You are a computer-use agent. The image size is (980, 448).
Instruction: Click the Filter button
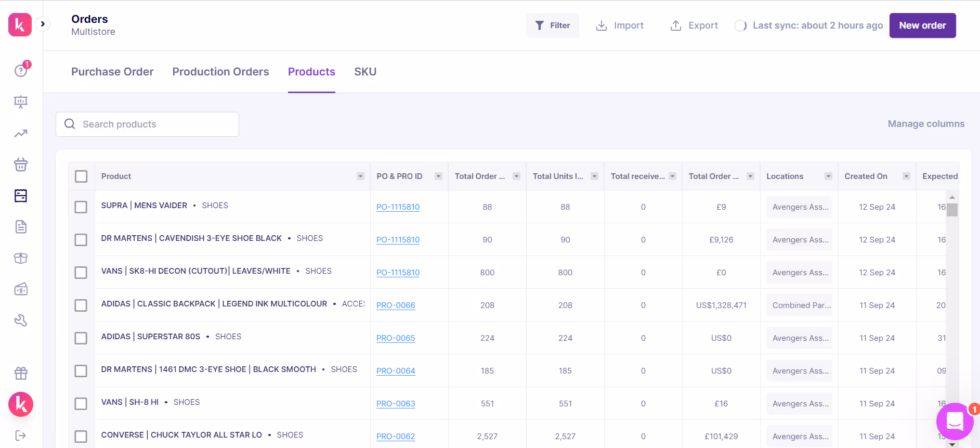click(552, 25)
